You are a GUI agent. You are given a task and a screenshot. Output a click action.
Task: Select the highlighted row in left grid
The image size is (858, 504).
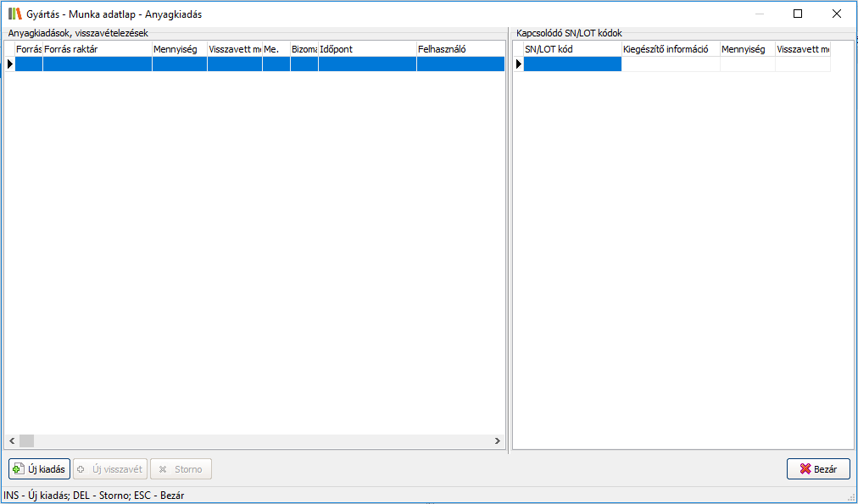tap(254, 64)
